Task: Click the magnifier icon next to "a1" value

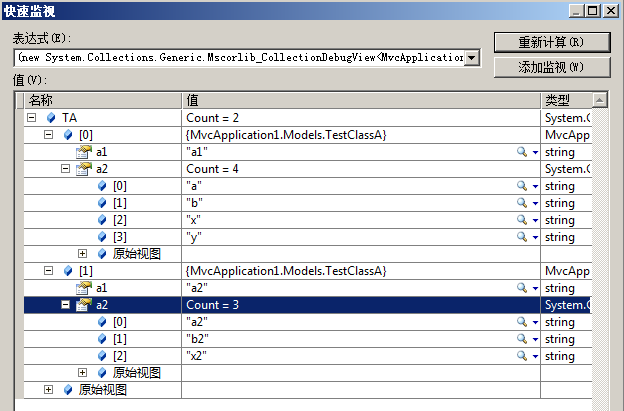Action: 522,152
